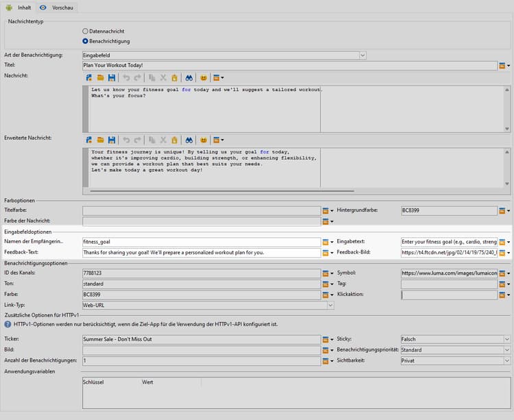Expand the Art der Benachrichtigung dropdown
This screenshot has height=420, width=514.
tap(363, 55)
